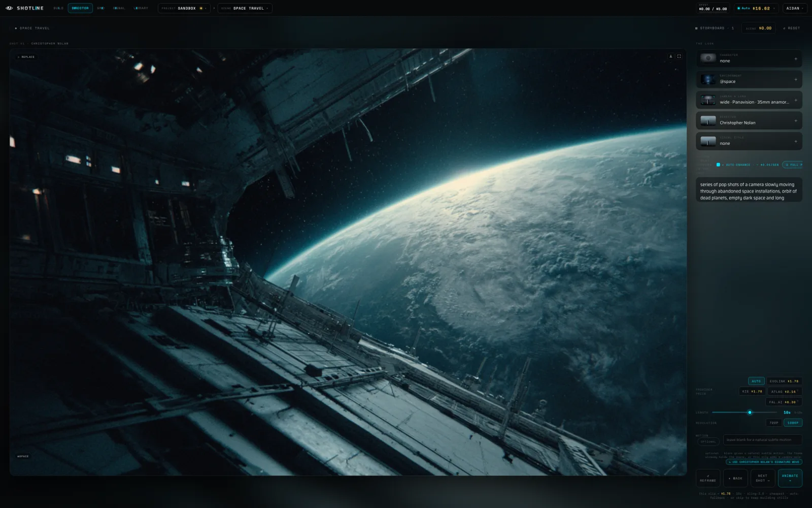This screenshot has height=508, width=812.
Task: Click the Replace button on the shot
Action: [x=26, y=57]
